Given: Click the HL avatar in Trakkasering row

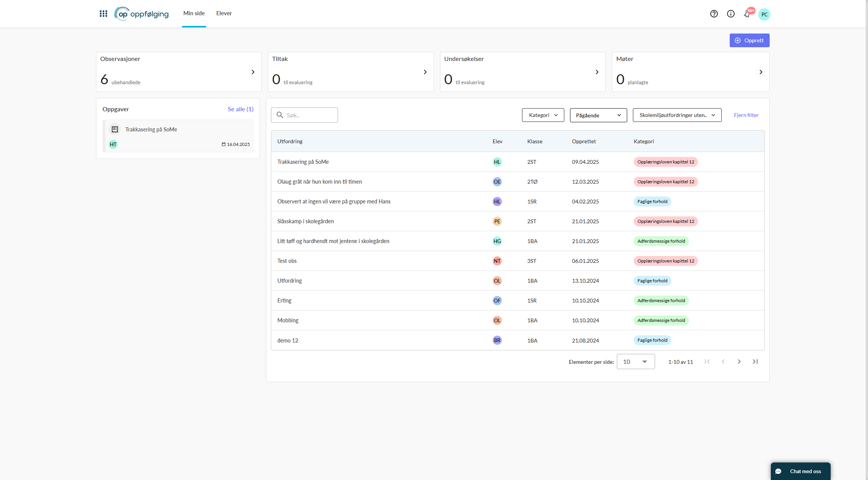Looking at the screenshot, I should tap(497, 162).
